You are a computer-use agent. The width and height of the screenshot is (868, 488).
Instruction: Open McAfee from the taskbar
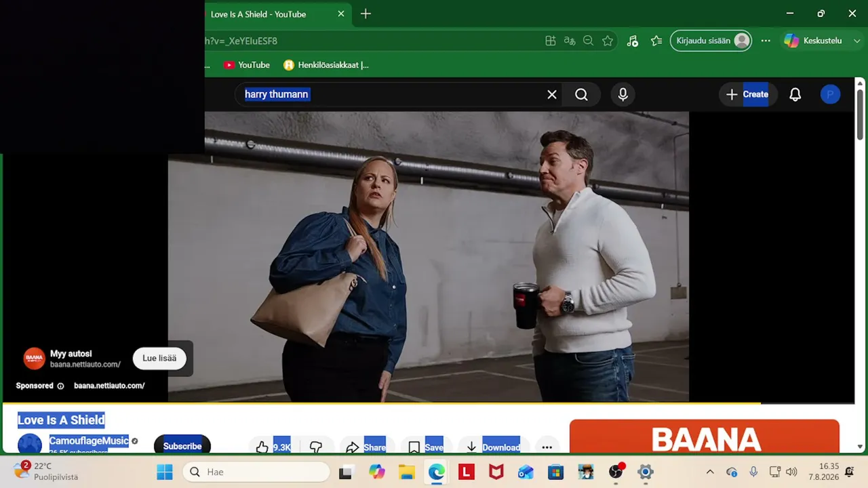tap(496, 472)
